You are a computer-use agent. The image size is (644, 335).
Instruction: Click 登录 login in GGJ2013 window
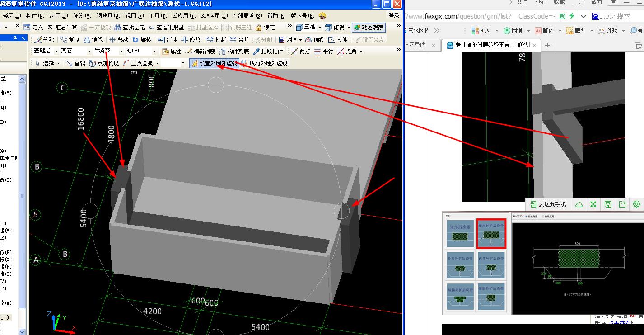coord(394,16)
